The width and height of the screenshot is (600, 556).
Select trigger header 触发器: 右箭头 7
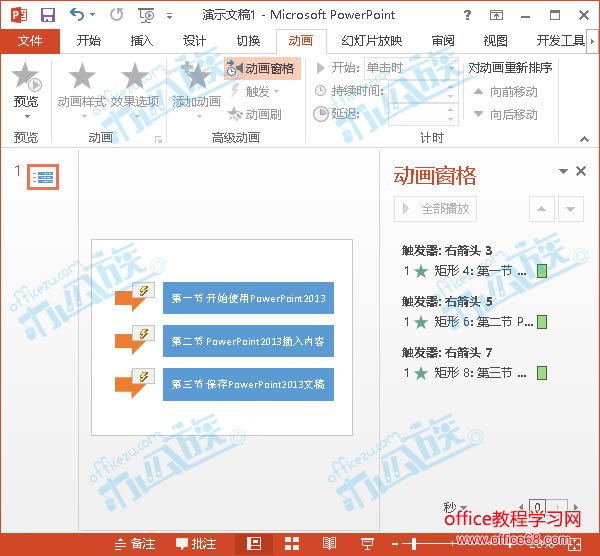click(447, 352)
